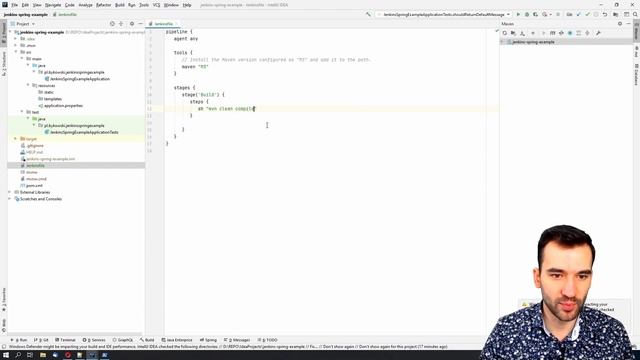640x360 pixels.
Task: Open the Services tool window
Action: [94, 340]
